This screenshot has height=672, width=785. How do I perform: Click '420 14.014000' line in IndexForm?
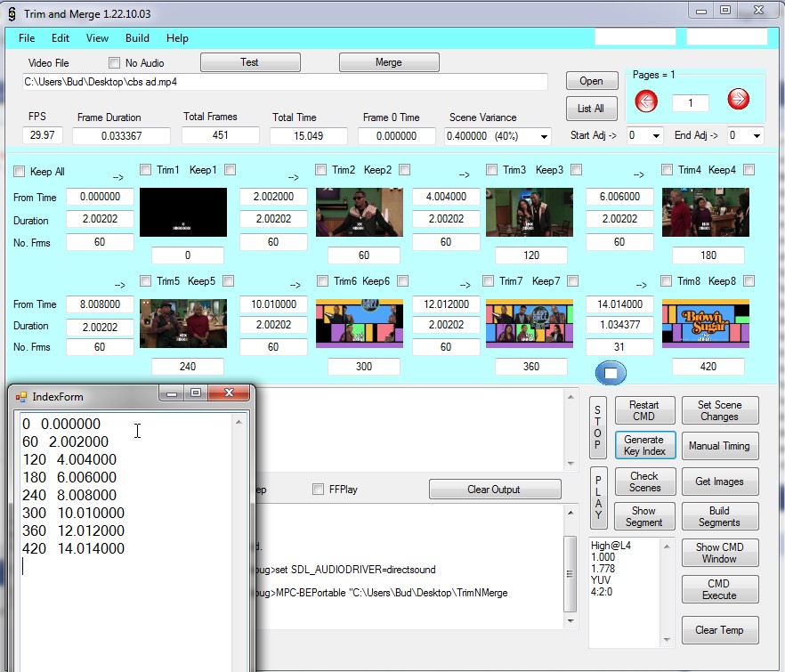tap(74, 549)
